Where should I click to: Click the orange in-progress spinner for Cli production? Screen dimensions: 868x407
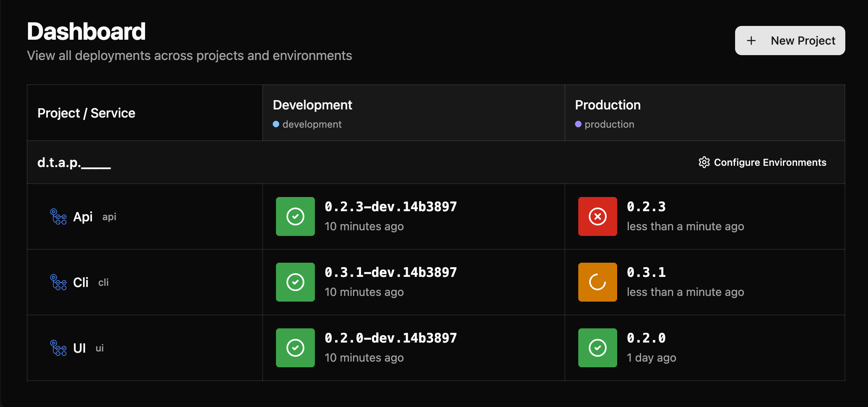click(597, 282)
